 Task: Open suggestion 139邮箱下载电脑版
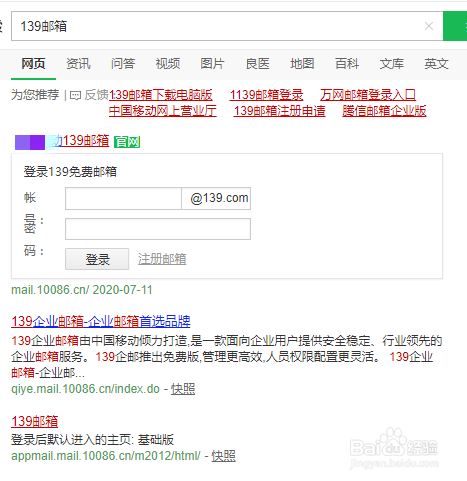coord(161,95)
